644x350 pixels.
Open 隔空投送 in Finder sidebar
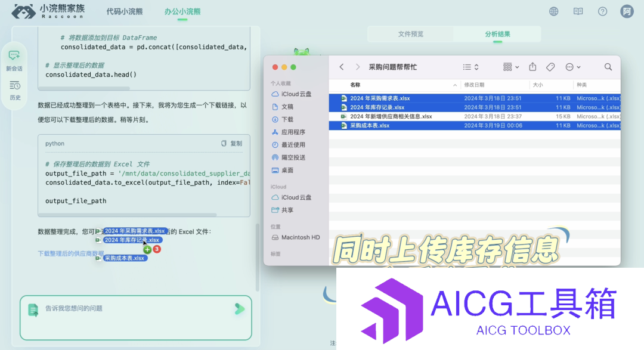tap(289, 158)
